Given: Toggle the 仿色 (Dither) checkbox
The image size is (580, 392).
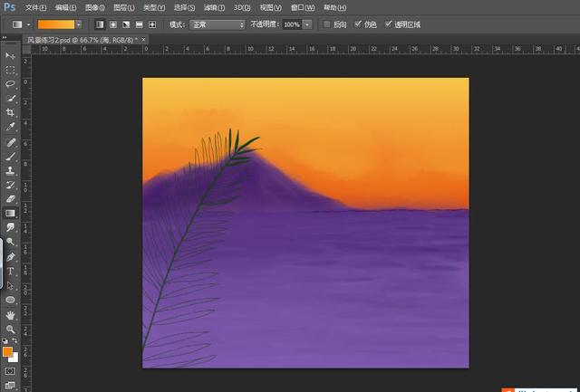Looking at the screenshot, I should click(x=359, y=24).
